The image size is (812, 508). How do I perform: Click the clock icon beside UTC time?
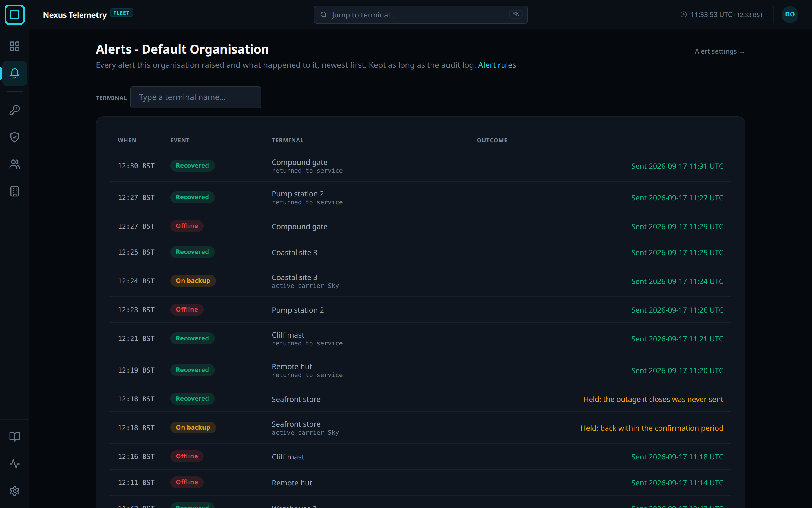pyautogui.click(x=683, y=14)
